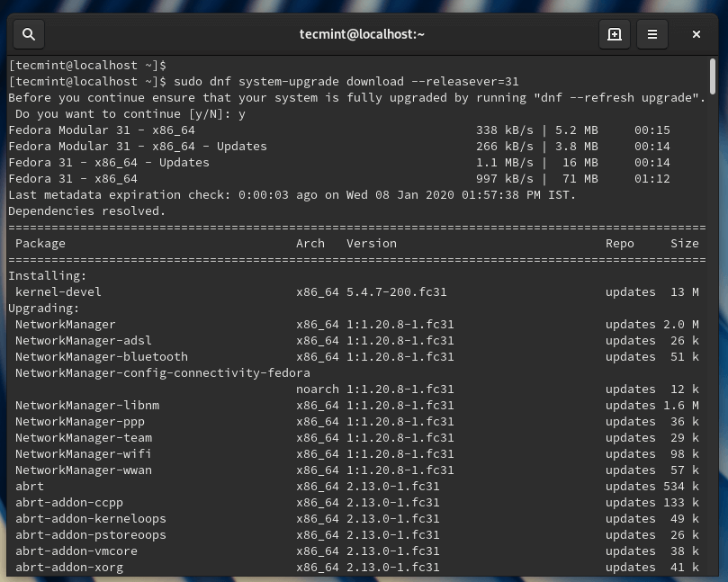Select the NetworkManager-adsl package name
The width and height of the screenshot is (728, 582).
pos(84,341)
